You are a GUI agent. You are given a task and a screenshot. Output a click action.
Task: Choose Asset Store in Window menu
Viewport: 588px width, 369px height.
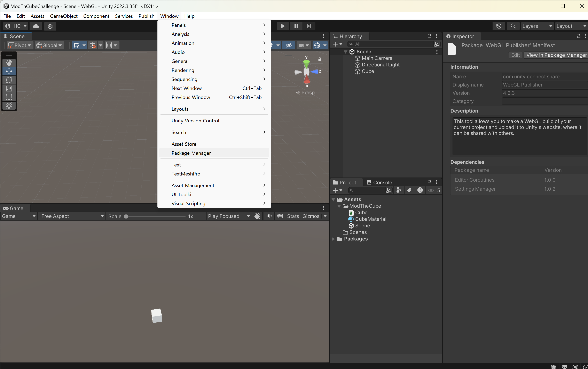coord(214,144)
